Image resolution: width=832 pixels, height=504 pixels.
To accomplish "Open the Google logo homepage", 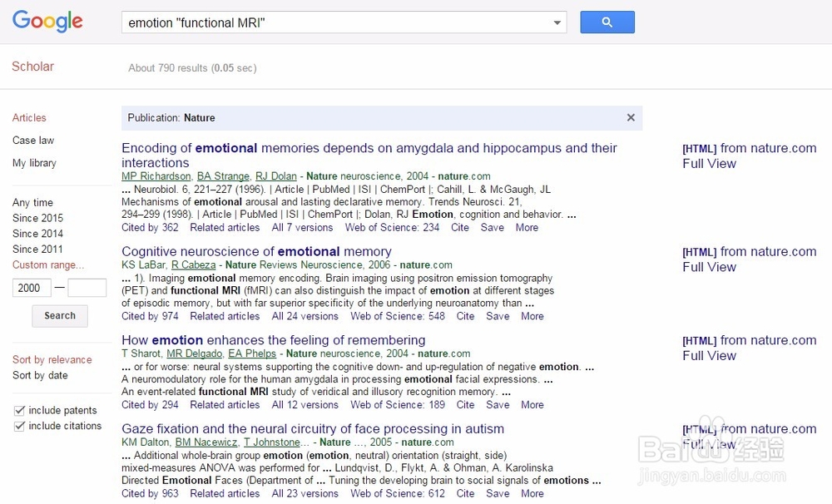I will coord(47,22).
